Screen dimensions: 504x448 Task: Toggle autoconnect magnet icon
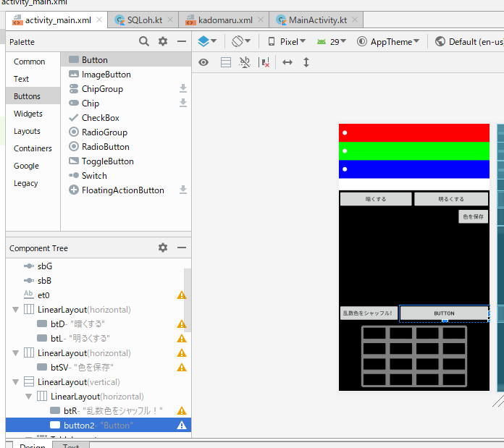pos(245,62)
